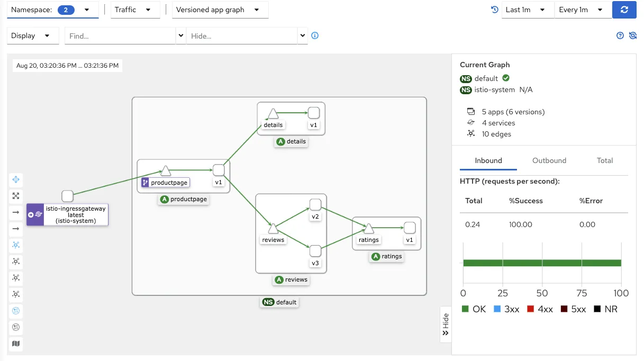Open the graph legend map icon
The height and width of the screenshot is (361, 644).
(16, 344)
